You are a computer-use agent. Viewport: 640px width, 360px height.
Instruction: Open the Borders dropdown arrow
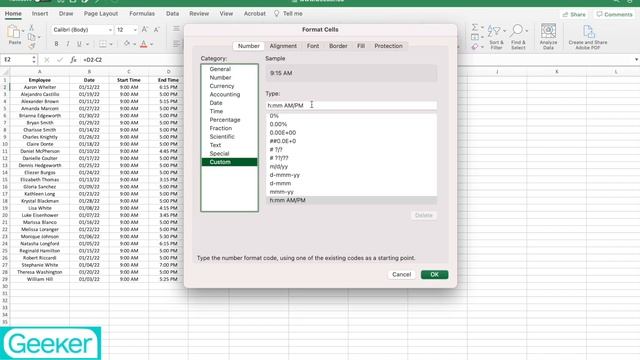(111, 44)
